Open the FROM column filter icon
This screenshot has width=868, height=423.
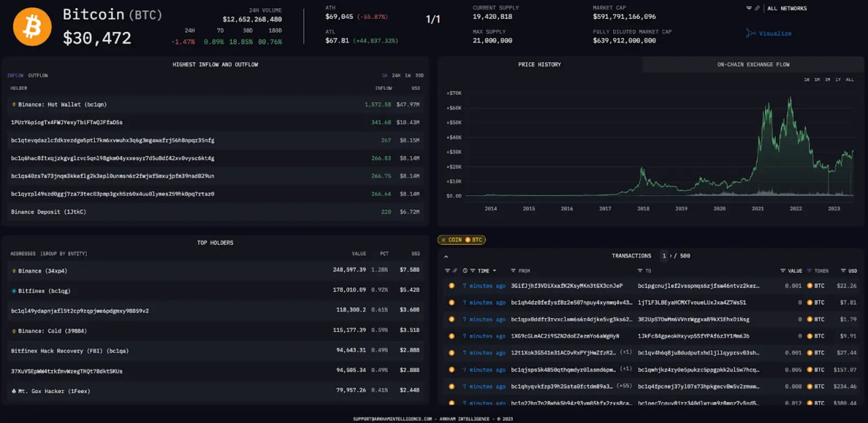513,270
